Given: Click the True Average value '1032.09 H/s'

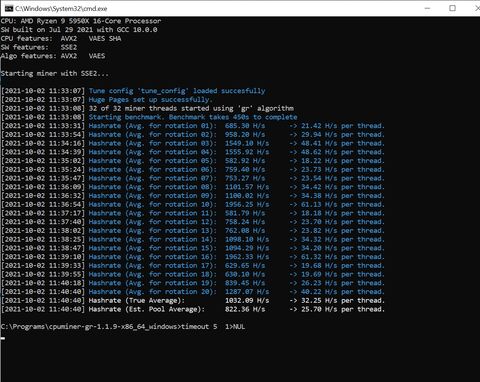Looking at the screenshot, I should coord(247,300).
